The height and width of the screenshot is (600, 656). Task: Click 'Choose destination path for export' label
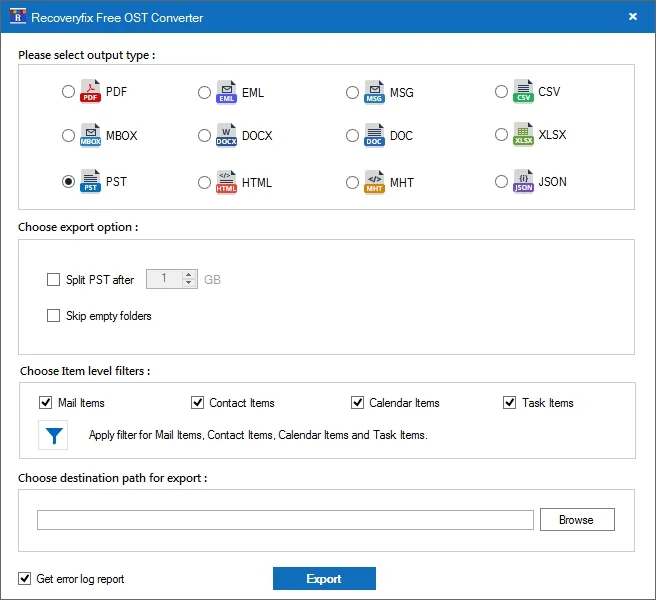pyautogui.click(x=113, y=478)
